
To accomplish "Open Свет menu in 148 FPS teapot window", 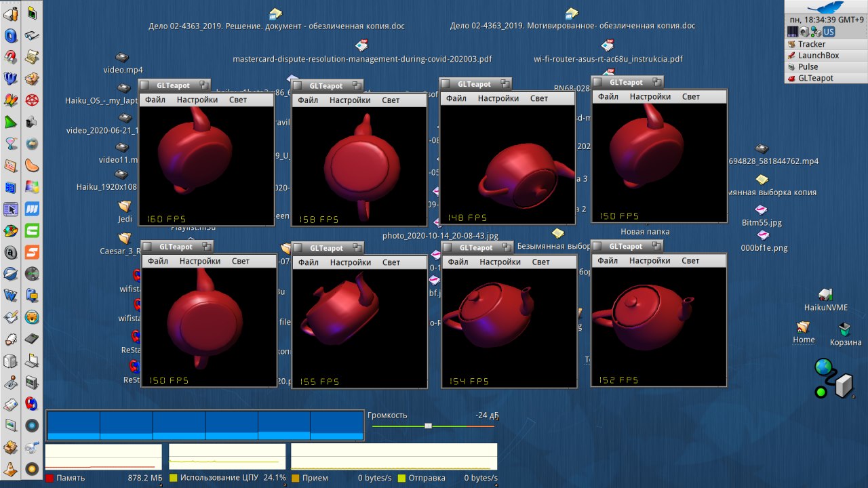I will point(539,98).
